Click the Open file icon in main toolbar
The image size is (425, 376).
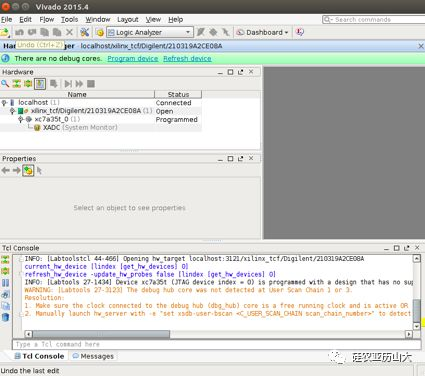pos(5,32)
